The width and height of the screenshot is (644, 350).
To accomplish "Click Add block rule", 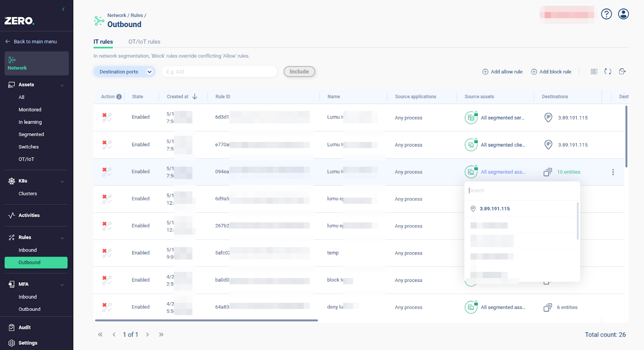I will coord(551,72).
